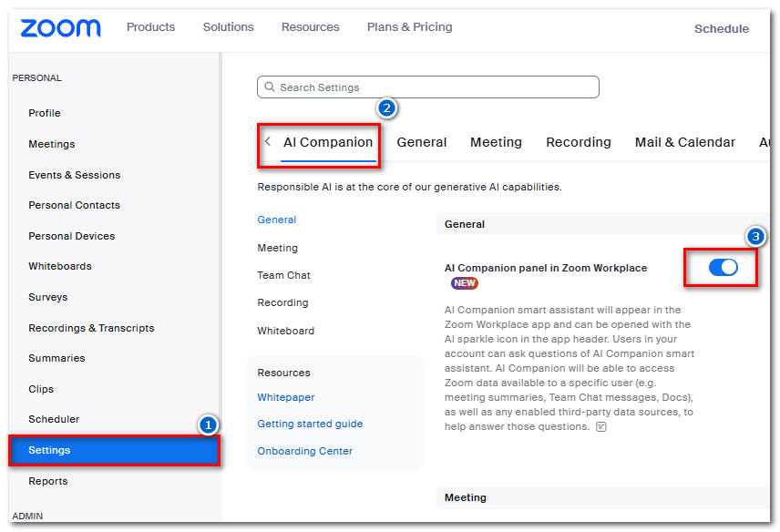Open Recordings & Transcripts in sidebar
780x532 pixels.
coord(91,328)
